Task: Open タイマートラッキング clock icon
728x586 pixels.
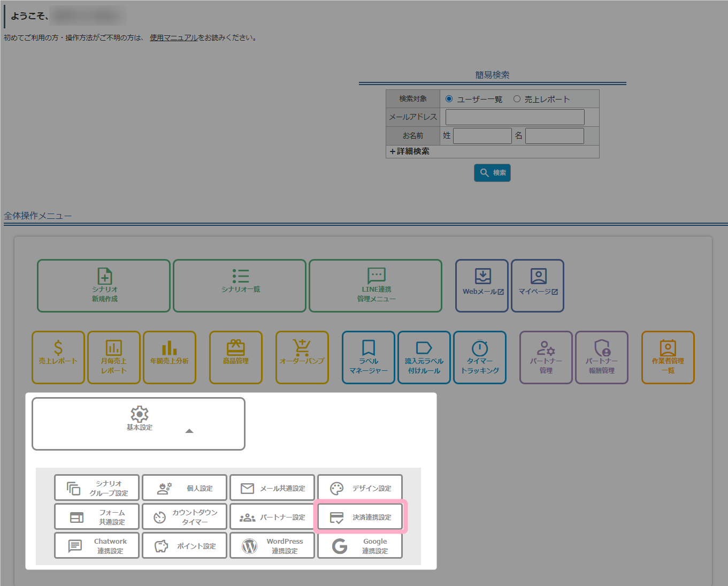Action: tap(480, 348)
